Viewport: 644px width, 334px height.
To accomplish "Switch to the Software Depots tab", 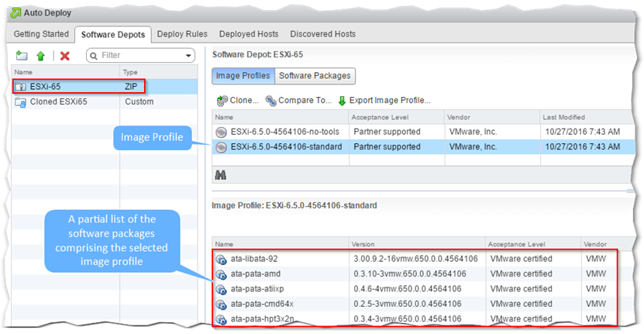I will point(113,35).
